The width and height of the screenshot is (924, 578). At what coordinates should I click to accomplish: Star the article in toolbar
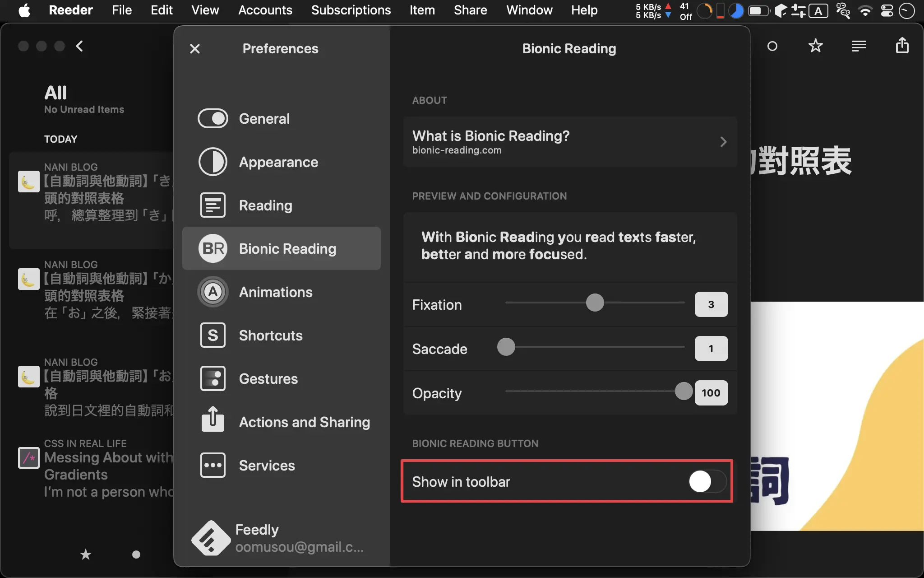click(815, 46)
